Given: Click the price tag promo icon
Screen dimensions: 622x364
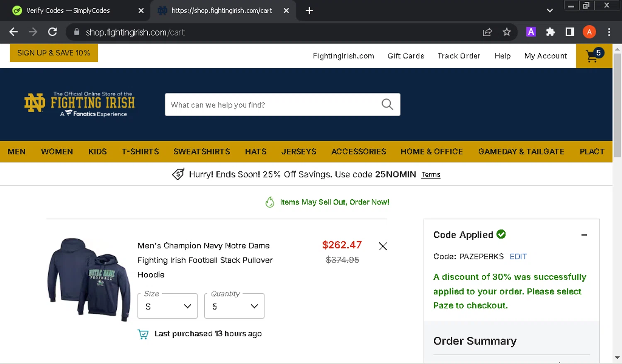Looking at the screenshot, I should pyautogui.click(x=178, y=174).
